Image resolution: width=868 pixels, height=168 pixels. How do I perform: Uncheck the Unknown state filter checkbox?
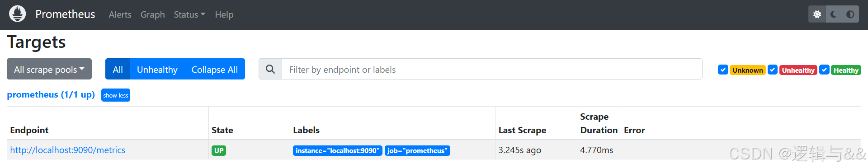click(x=723, y=70)
